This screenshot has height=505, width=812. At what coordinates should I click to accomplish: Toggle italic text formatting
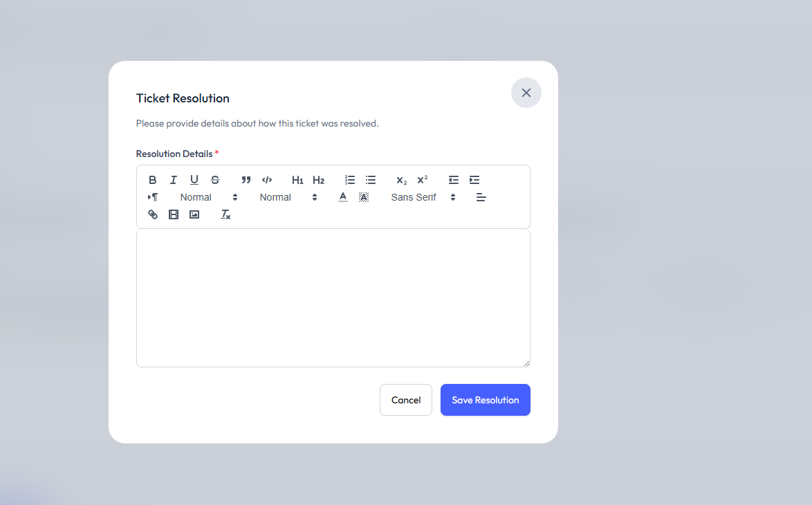pyautogui.click(x=174, y=180)
